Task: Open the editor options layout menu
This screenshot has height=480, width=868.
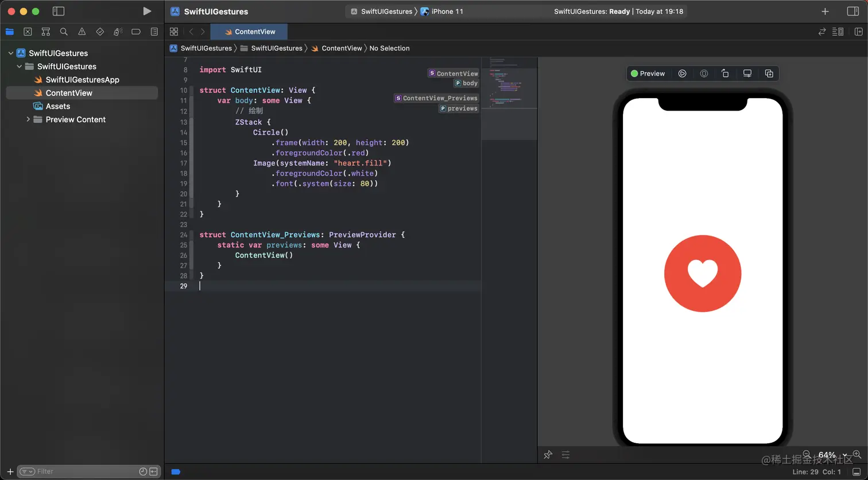Action: tap(838, 32)
